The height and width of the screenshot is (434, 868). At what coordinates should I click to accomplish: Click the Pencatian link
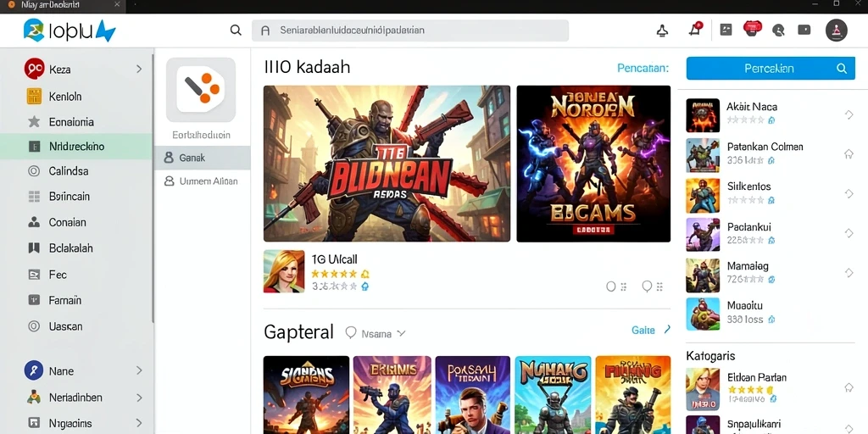click(x=643, y=69)
